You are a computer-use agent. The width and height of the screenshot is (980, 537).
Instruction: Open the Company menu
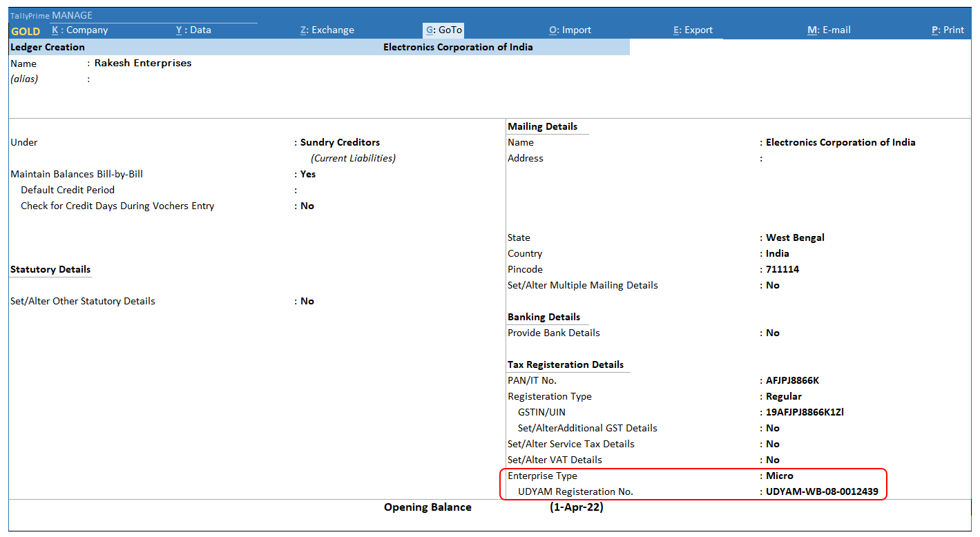80,30
